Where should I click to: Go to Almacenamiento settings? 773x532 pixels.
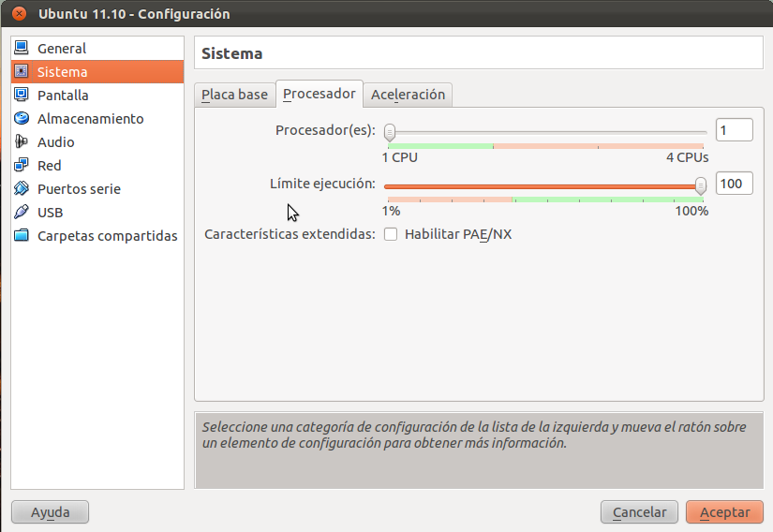coord(97,119)
